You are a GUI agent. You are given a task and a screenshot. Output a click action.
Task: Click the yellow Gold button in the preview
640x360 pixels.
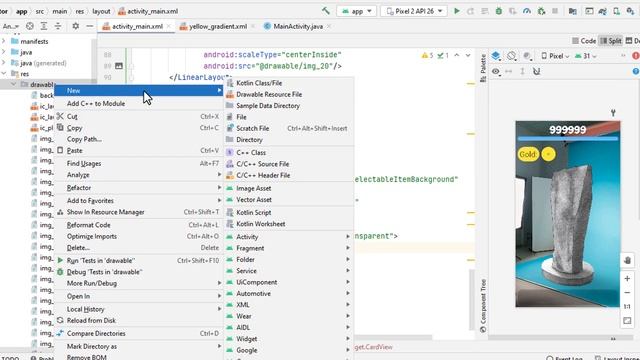pos(528,154)
